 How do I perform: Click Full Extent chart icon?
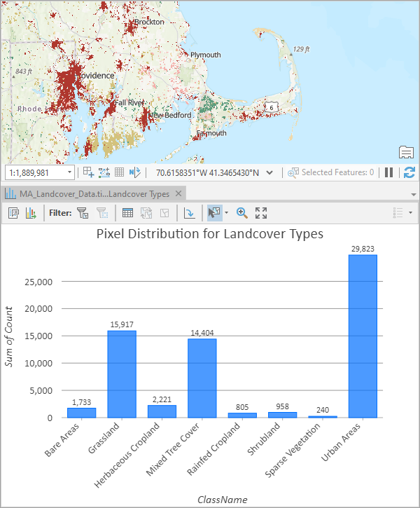click(x=261, y=213)
